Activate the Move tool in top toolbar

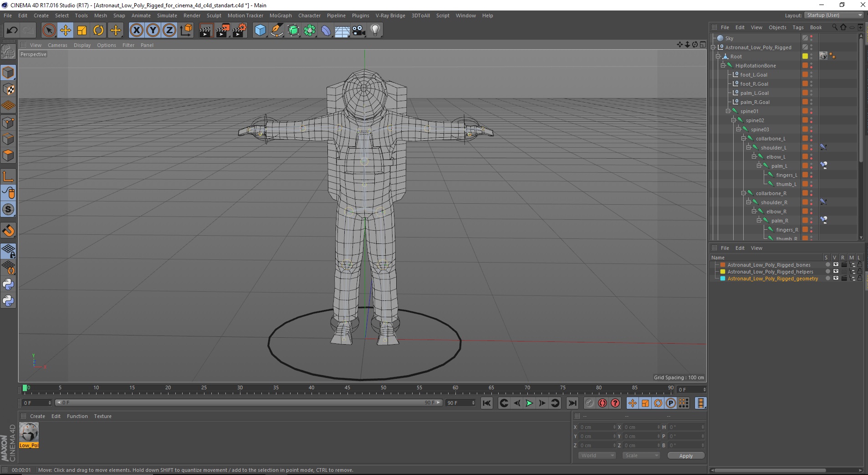point(66,31)
